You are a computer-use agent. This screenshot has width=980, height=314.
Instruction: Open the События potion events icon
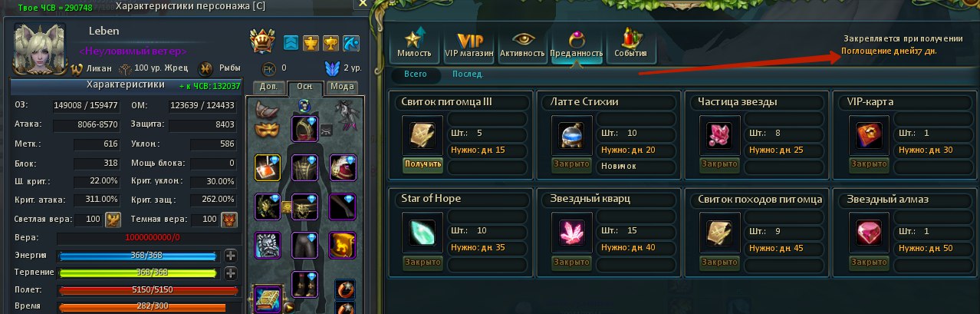click(x=631, y=45)
